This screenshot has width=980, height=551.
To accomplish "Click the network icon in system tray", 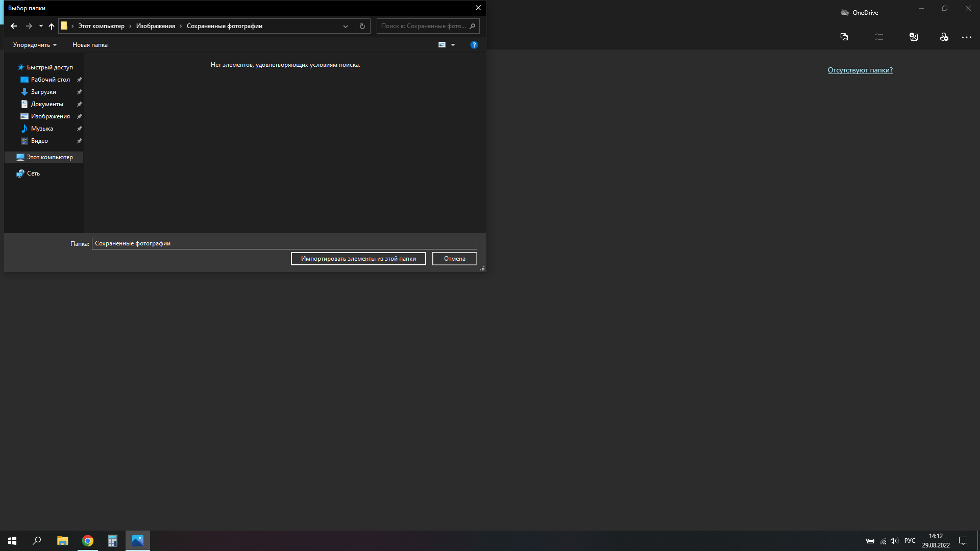I will coord(883,541).
